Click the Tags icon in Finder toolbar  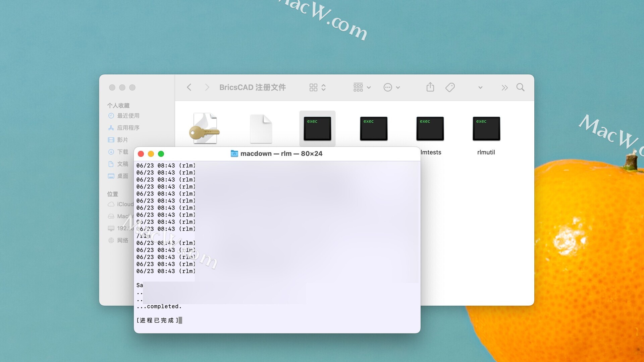click(x=450, y=87)
